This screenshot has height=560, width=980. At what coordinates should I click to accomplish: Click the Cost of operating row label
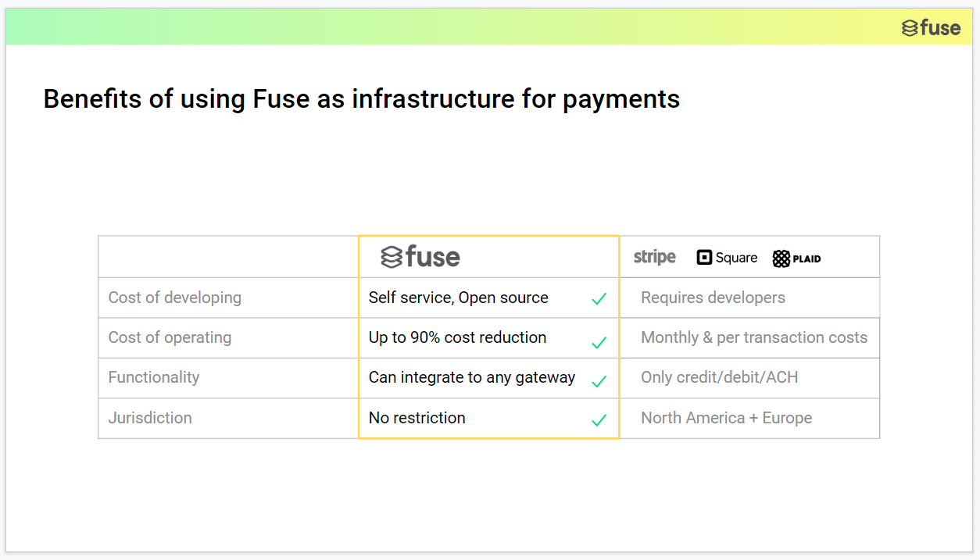coord(170,337)
